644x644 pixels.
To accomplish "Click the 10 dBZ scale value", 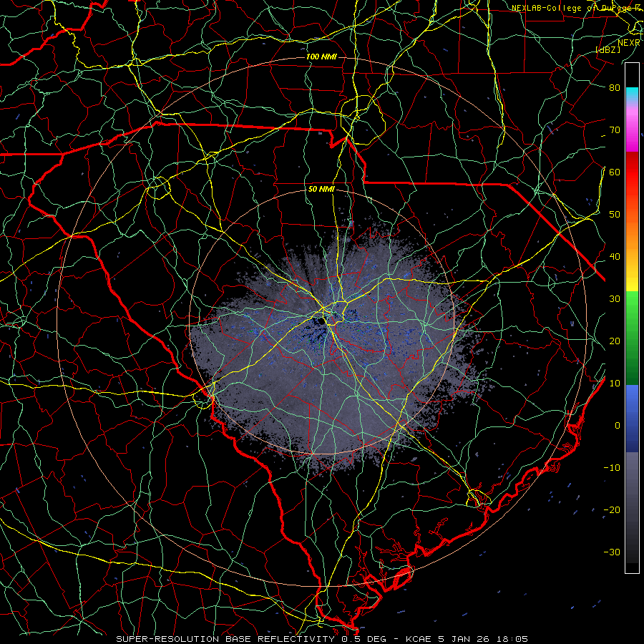I will tap(615, 384).
